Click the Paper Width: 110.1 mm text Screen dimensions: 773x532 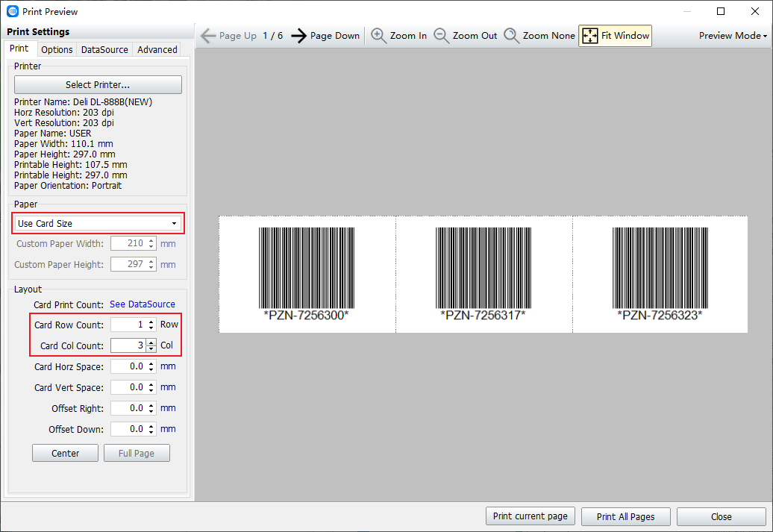tap(63, 144)
